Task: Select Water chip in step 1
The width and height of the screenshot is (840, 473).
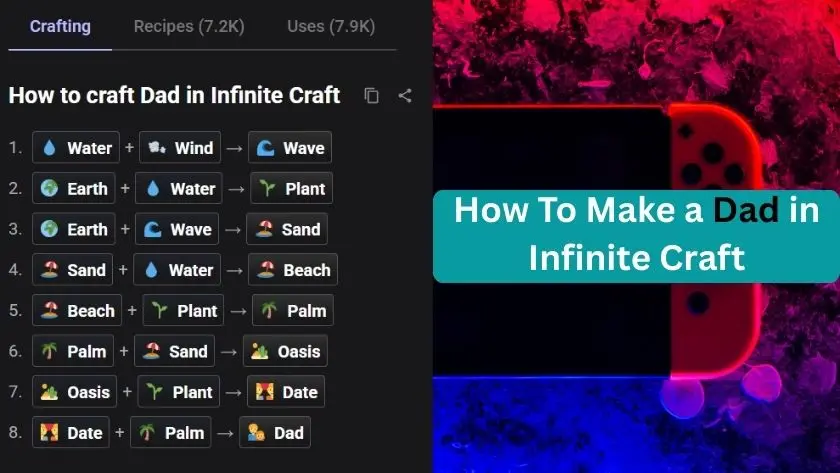Action: [x=76, y=147]
